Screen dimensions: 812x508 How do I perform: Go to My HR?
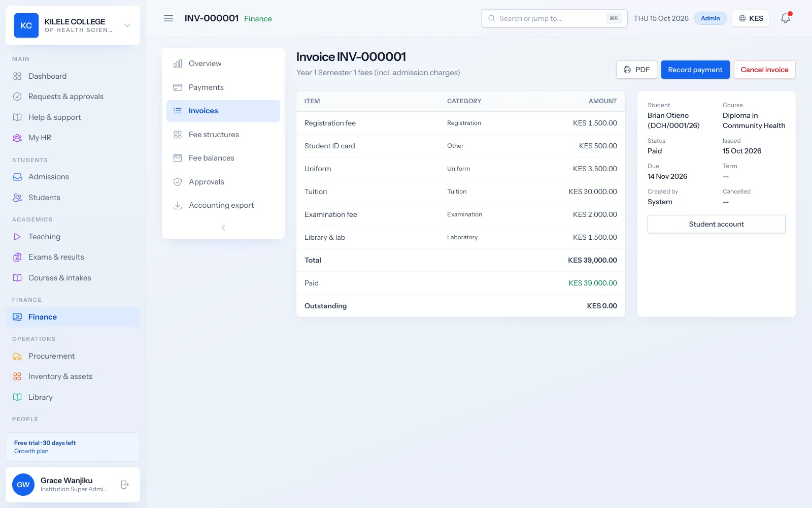tap(73, 138)
